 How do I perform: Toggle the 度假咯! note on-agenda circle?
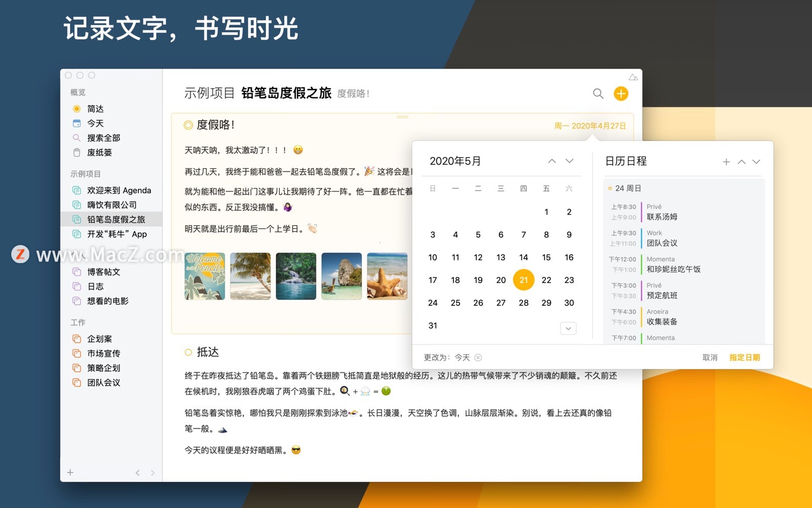[x=188, y=125]
